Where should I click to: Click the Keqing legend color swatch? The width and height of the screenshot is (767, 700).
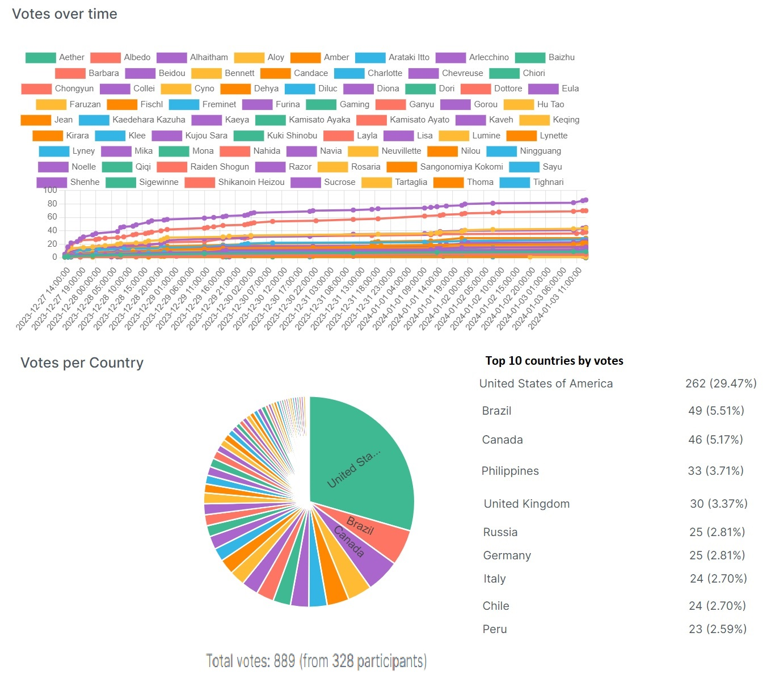click(534, 120)
